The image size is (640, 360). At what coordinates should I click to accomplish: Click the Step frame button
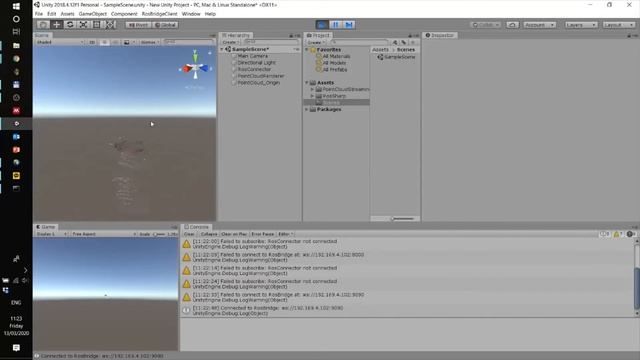point(349,25)
